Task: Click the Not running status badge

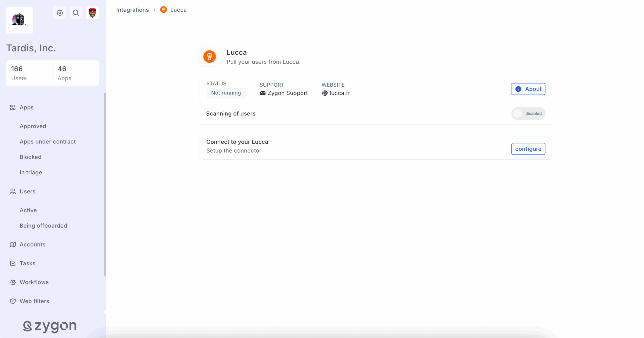Action: pos(226,93)
